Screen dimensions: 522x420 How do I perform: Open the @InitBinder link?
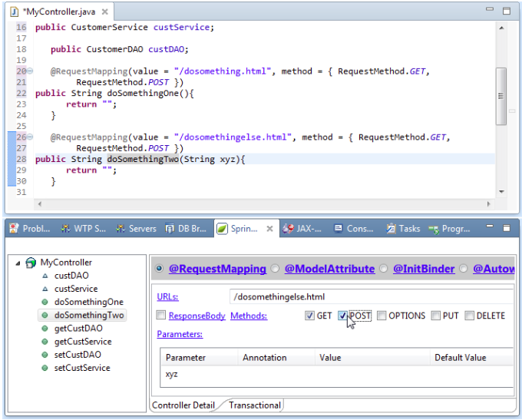[x=424, y=269]
